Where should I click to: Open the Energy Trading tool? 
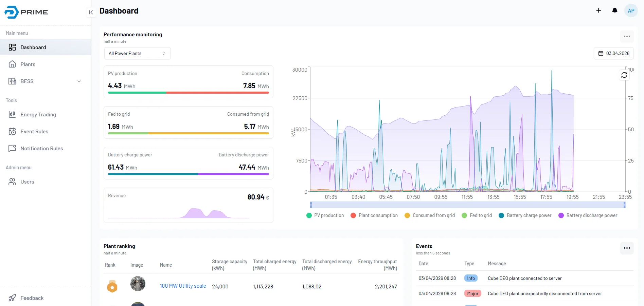[x=38, y=114]
